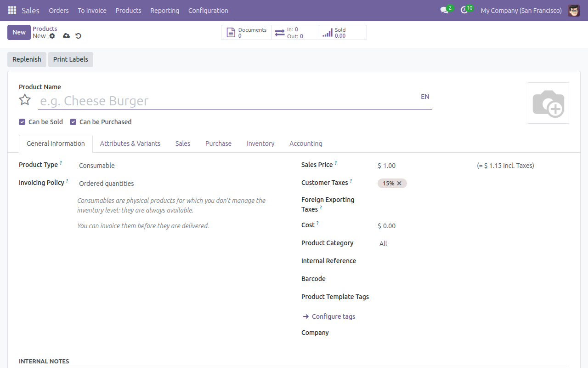The height and width of the screenshot is (368, 588).
Task: Mark product as favorite with the star icon
Action: coord(25,100)
